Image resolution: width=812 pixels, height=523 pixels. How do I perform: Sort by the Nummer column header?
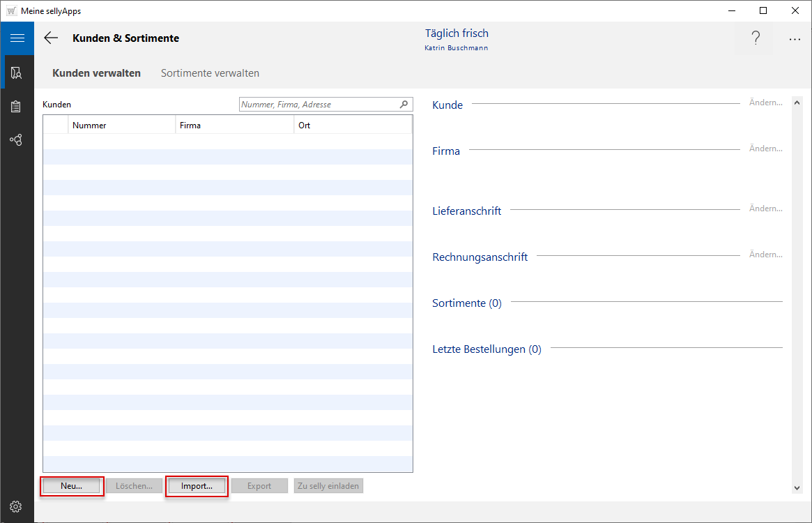(121, 126)
